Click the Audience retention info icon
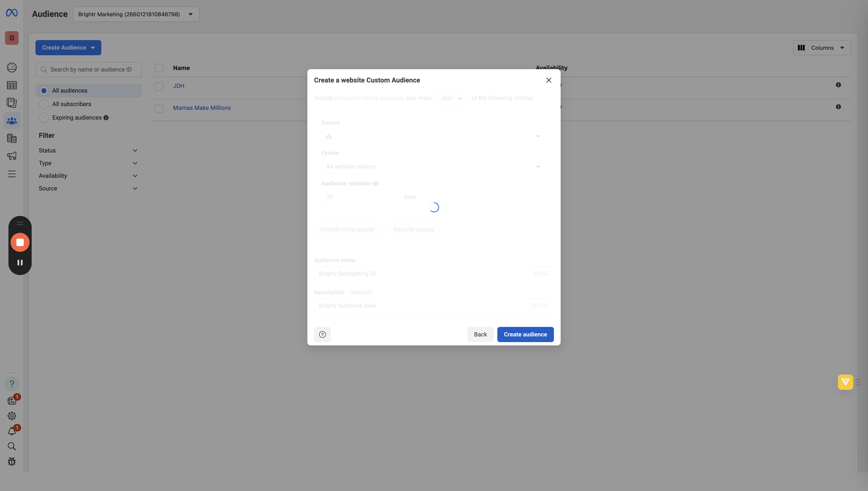Image resolution: width=868 pixels, height=491 pixels. click(x=376, y=183)
